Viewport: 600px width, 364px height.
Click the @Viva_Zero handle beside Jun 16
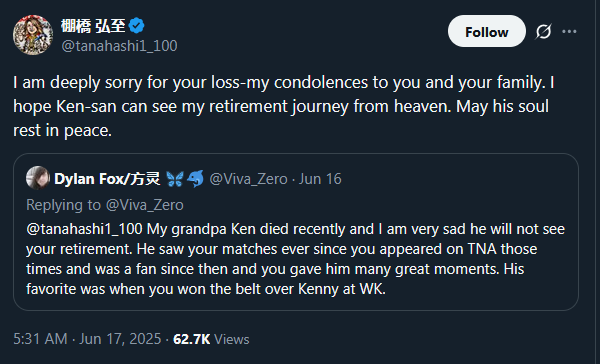[248, 179]
